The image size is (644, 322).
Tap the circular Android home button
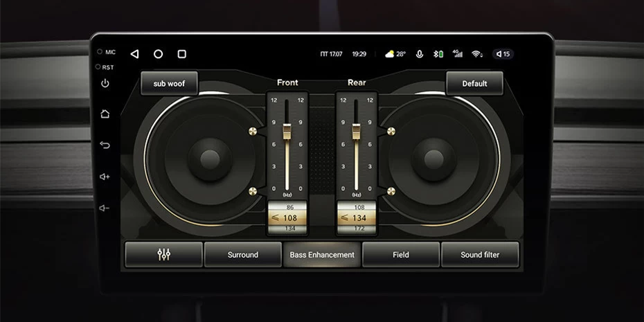click(x=158, y=54)
